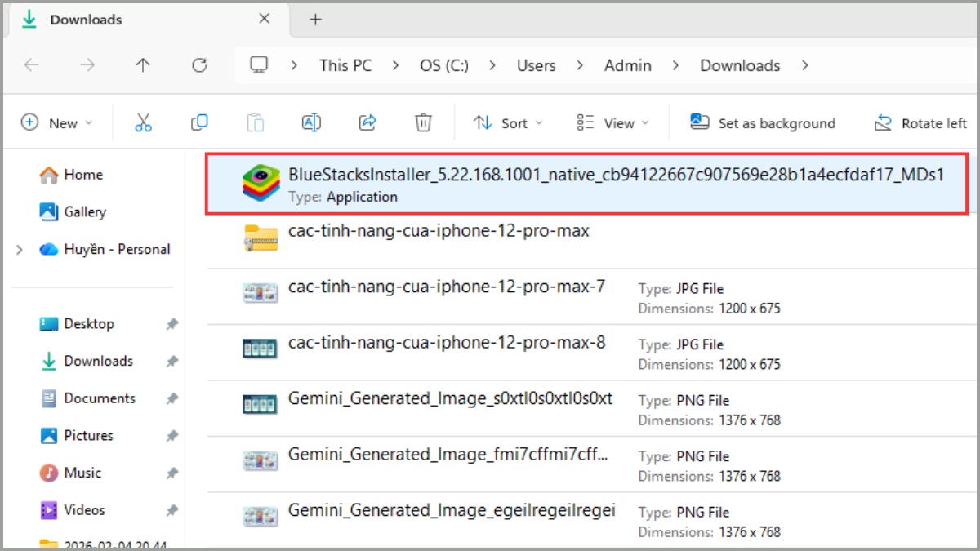980x551 pixels.
Task: Click the Copy icon in toolbar
Action: tap(199, 122)
